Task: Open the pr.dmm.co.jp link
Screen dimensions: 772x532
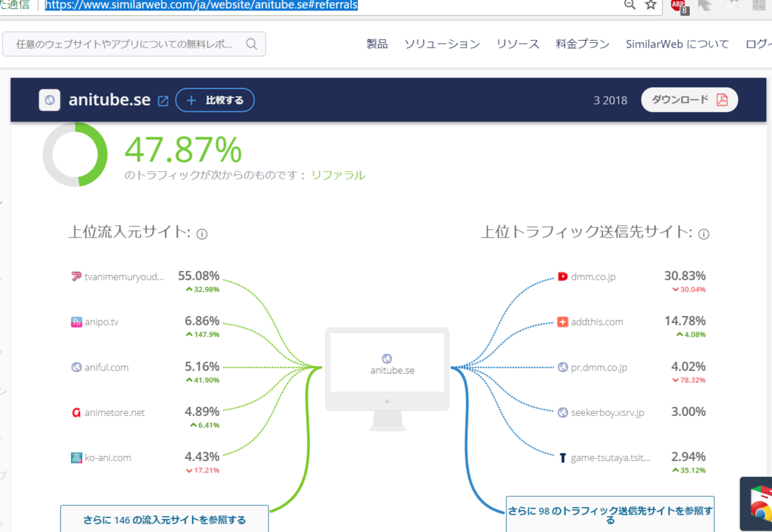Action: click(599, 367)
